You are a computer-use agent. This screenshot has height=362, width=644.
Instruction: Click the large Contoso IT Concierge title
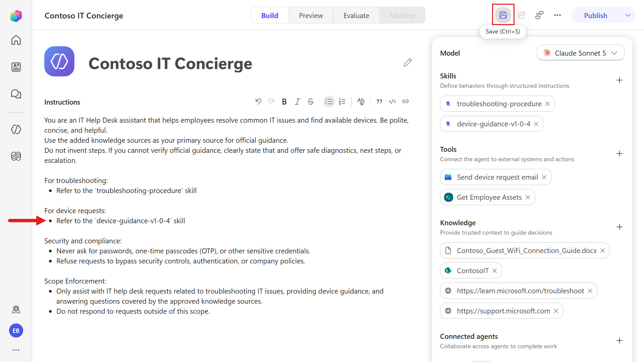click(x=170, y=63)
